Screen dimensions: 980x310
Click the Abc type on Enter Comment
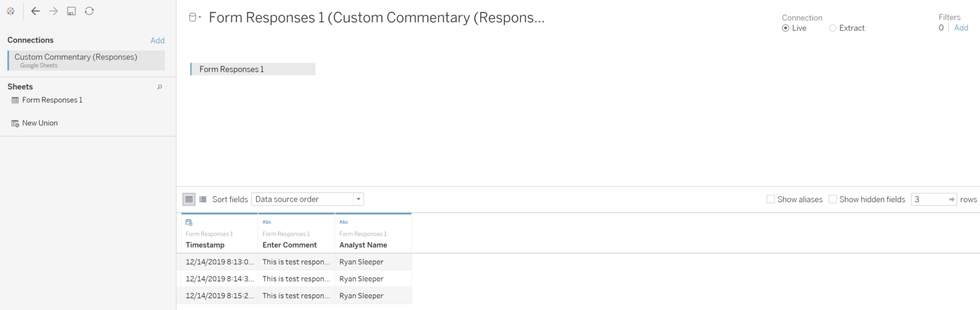click(x=267, y=222)
